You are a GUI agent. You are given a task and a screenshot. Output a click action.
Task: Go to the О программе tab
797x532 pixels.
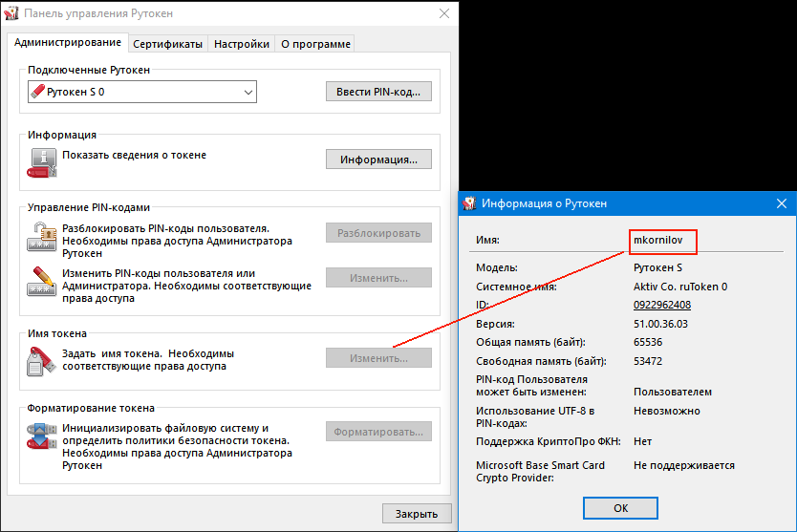coord(315,44)
